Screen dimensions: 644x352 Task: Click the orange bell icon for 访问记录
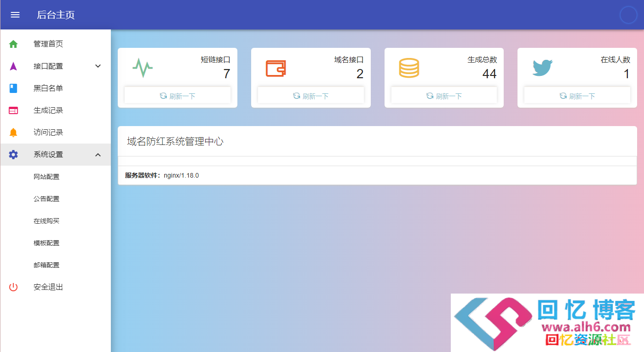(x=13, y=133)
